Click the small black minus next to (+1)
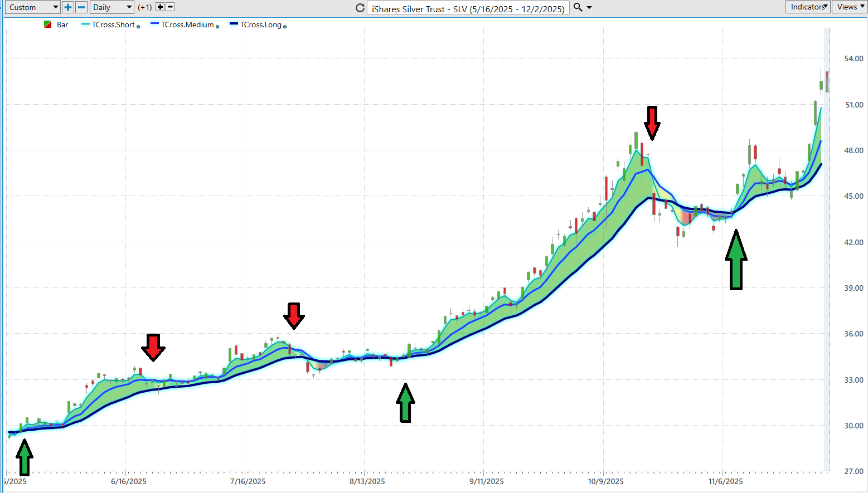868x493 pixels. click(x=171, y=7)
